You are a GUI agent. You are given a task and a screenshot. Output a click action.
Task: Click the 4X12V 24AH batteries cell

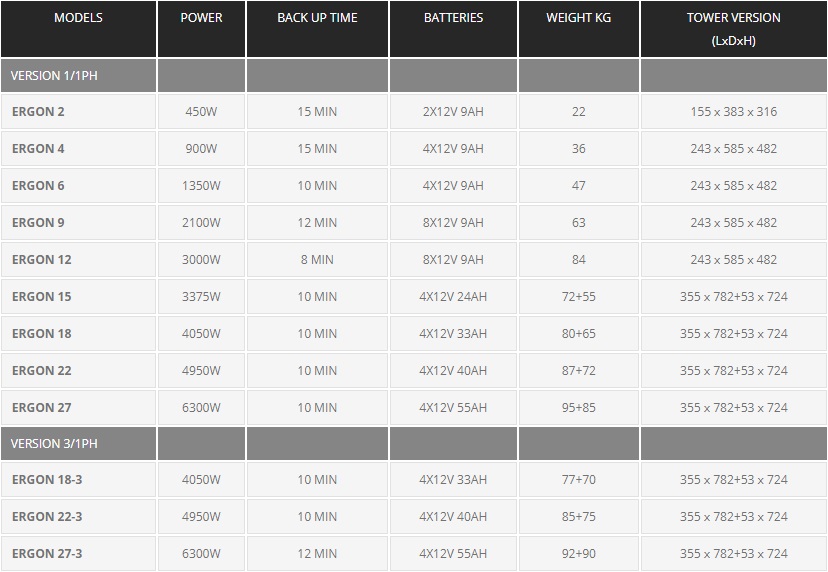[x=453, y=297]
